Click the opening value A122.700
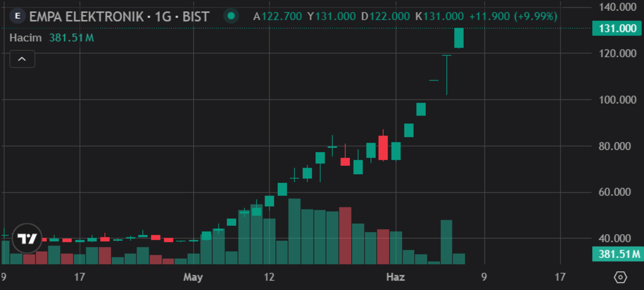Screen dimensions: 644x290 click(x=277, y=16)
